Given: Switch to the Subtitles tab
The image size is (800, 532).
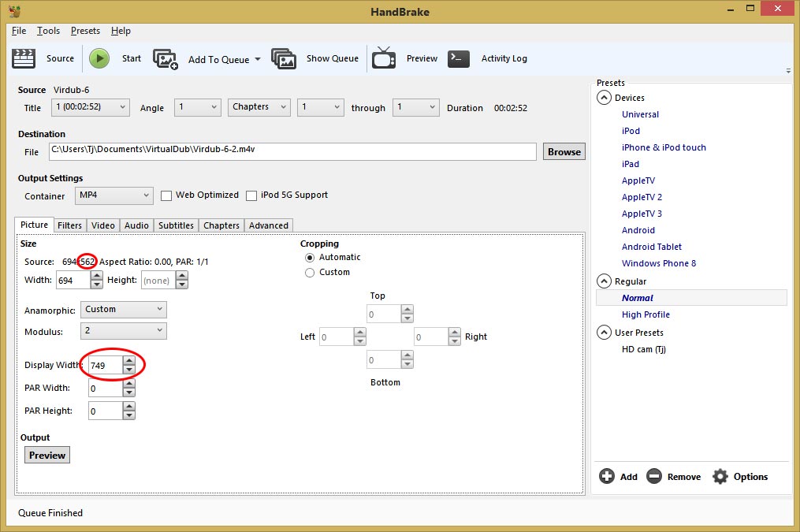Looking at the screenshot, I should pos(176,225).
